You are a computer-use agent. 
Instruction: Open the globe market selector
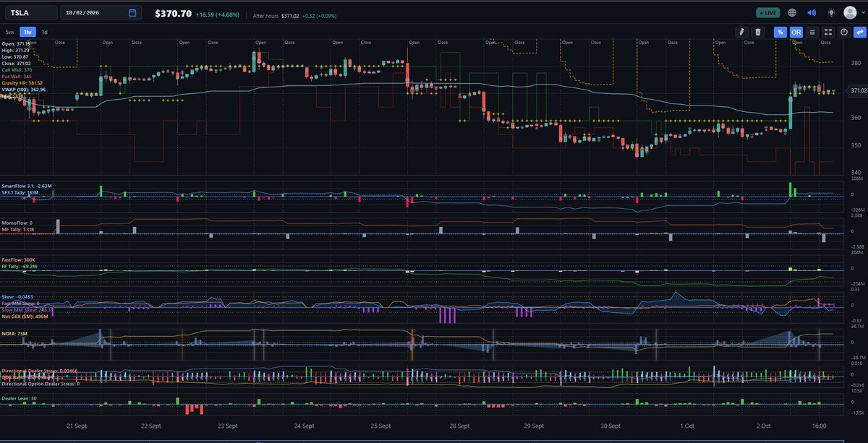[792, 13]
